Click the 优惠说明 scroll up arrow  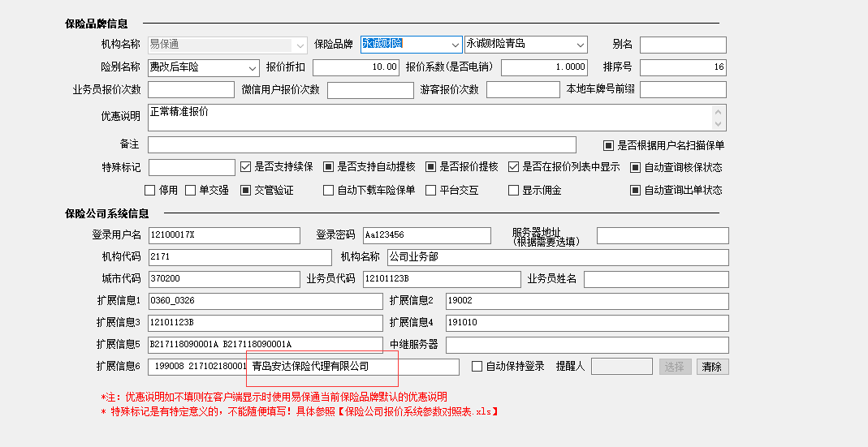tap(719, 111)
